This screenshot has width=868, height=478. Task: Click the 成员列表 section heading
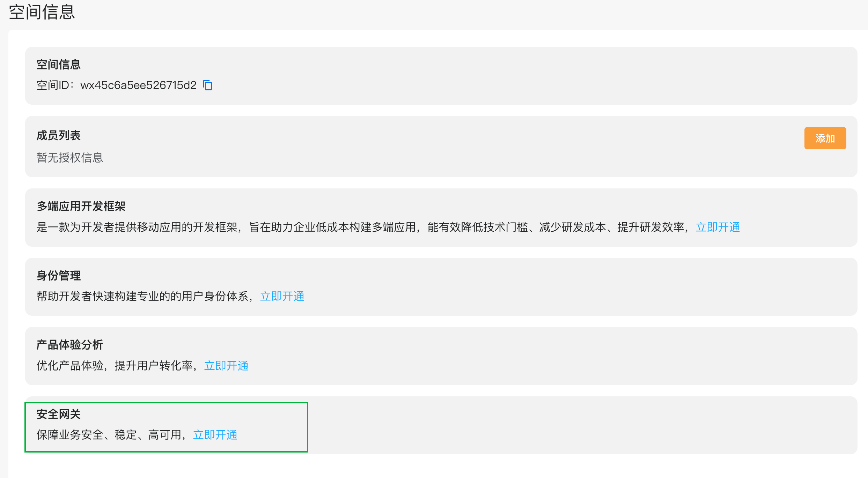click(x=59, y=135)
